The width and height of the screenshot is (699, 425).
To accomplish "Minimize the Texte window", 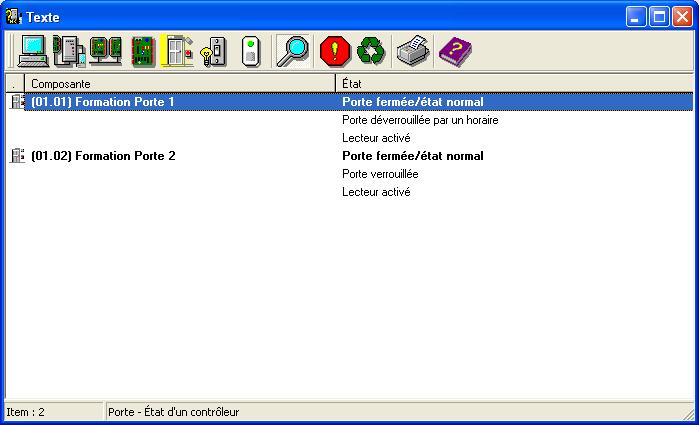I will 636,17.
